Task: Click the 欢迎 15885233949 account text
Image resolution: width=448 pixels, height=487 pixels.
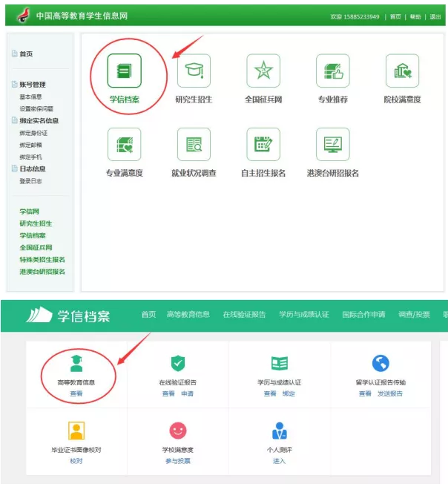Action: 355,17
